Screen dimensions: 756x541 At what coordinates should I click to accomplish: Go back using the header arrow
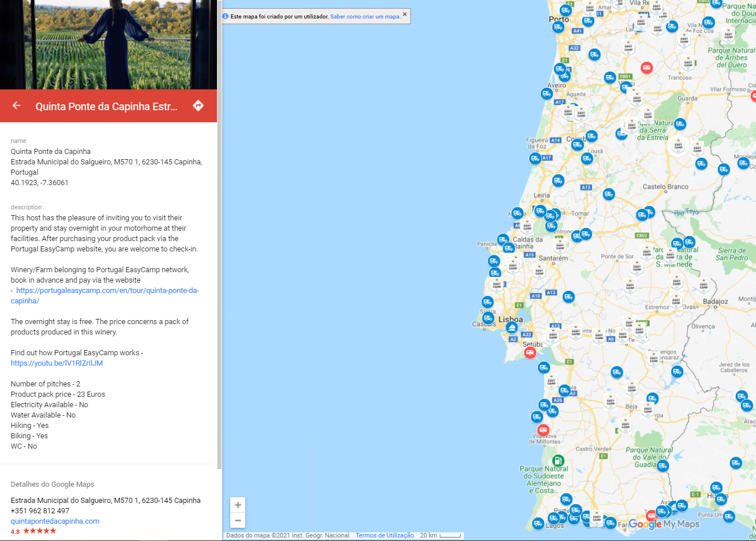(17, 106)
